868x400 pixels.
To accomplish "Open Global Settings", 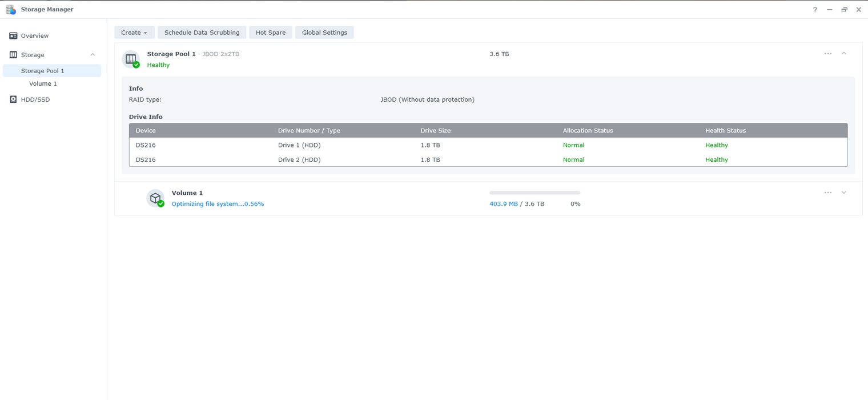I will click(324, 33).
